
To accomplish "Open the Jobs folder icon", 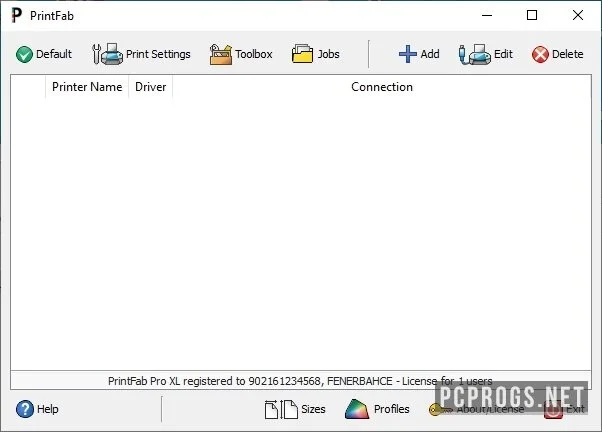I will (x=302, y=54).
